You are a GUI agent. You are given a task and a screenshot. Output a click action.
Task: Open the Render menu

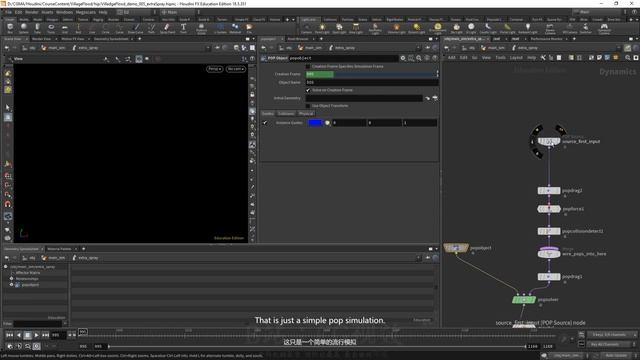coord(31,12)
